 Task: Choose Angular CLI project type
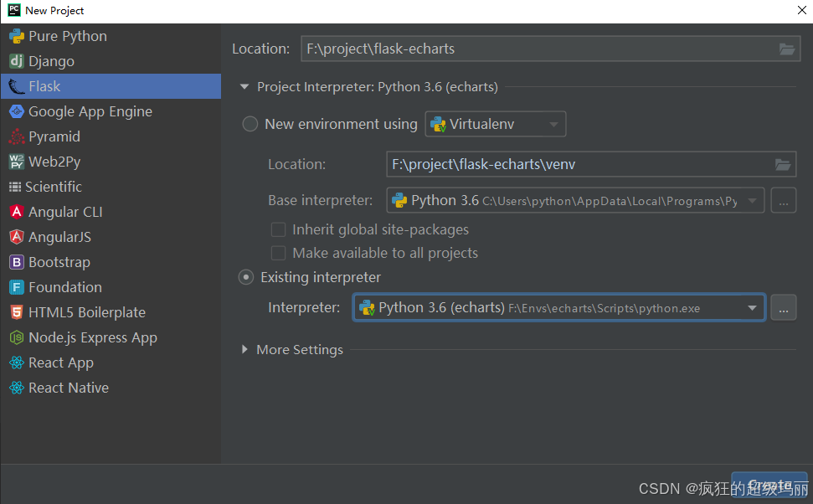(111, 212)
